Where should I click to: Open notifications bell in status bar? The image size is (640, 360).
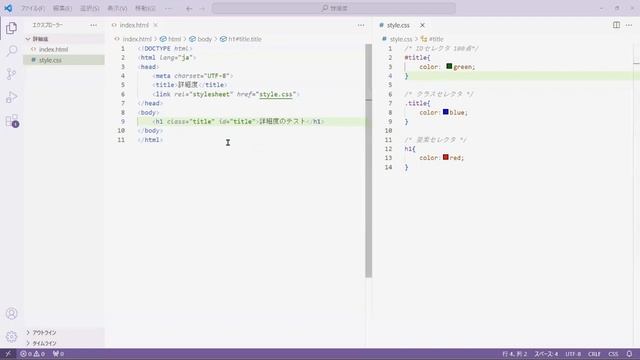point(629,354)
